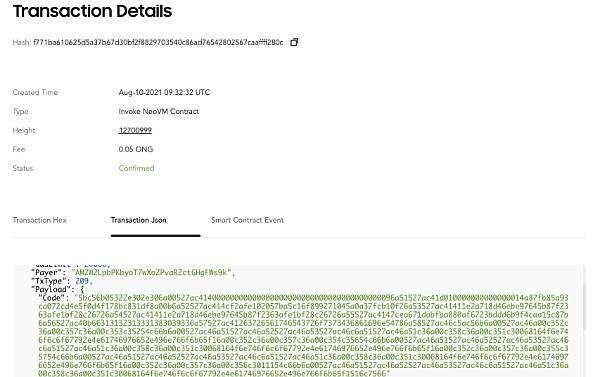Select the Transaction Json tab
600x377 pixels.
pyautogui.click(x=139, y=220)
